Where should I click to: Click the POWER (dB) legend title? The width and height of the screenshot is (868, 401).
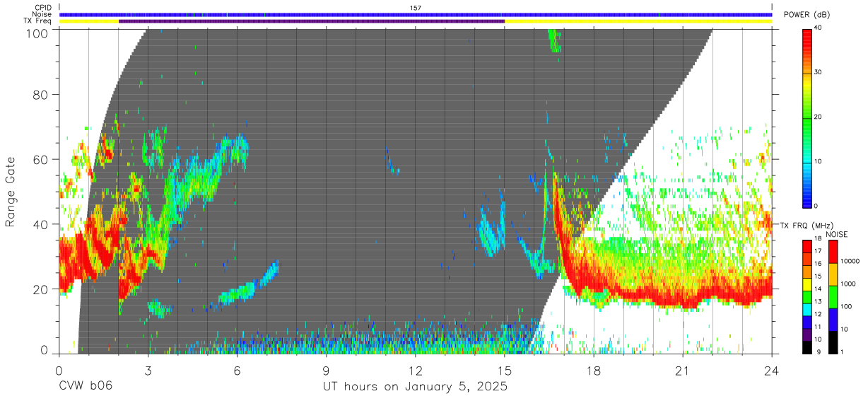coord(808,15)
